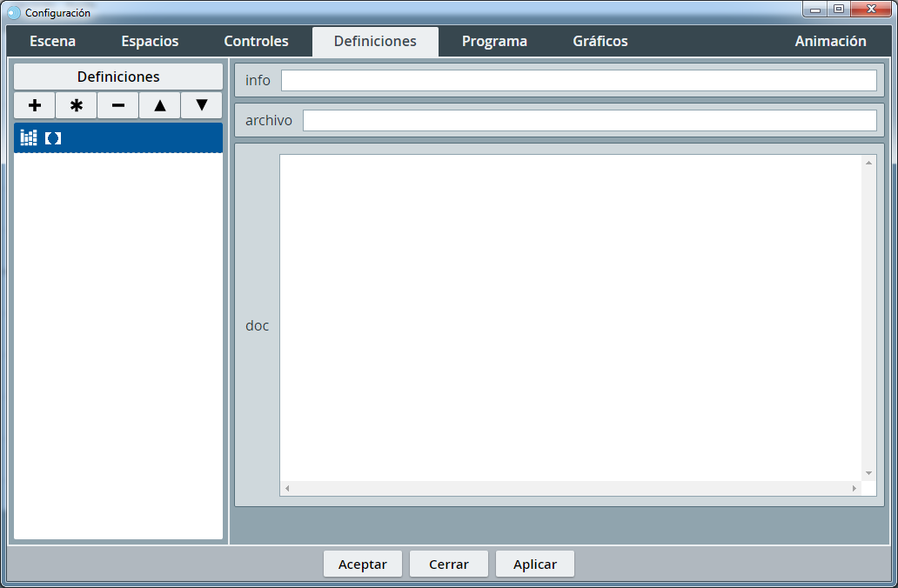The width and height of the screenshot is (898, 588).
Task: Switch to the Escena tab
Action: pyautogui.click(x=52, y=42)
